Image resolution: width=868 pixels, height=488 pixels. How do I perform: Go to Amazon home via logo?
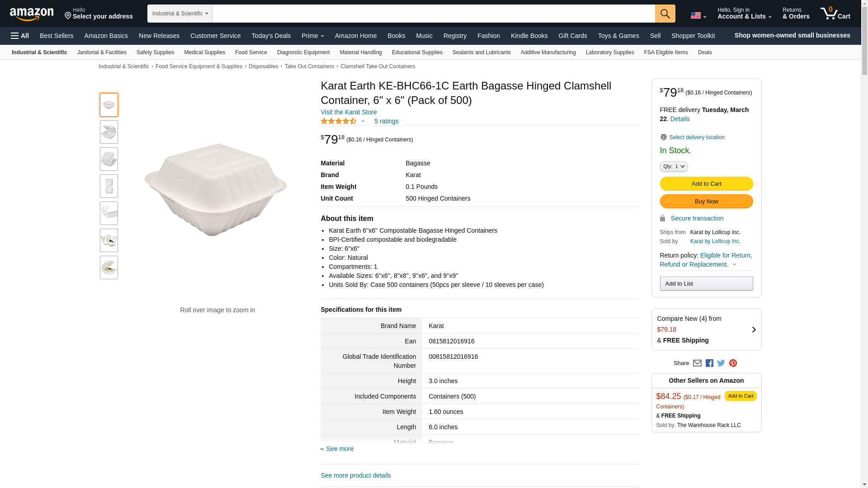[32, 14]
